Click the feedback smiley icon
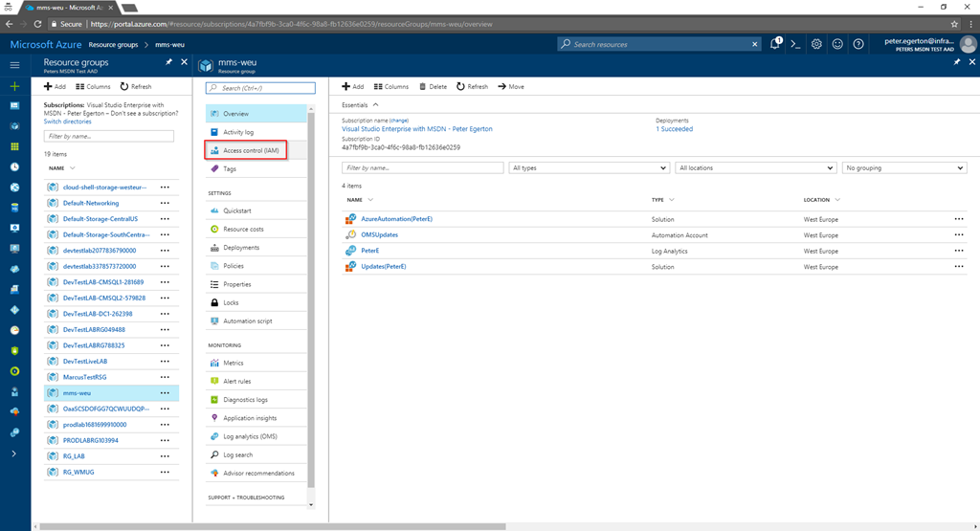Screen dimensions: 980x531 (x=837, y=44)
